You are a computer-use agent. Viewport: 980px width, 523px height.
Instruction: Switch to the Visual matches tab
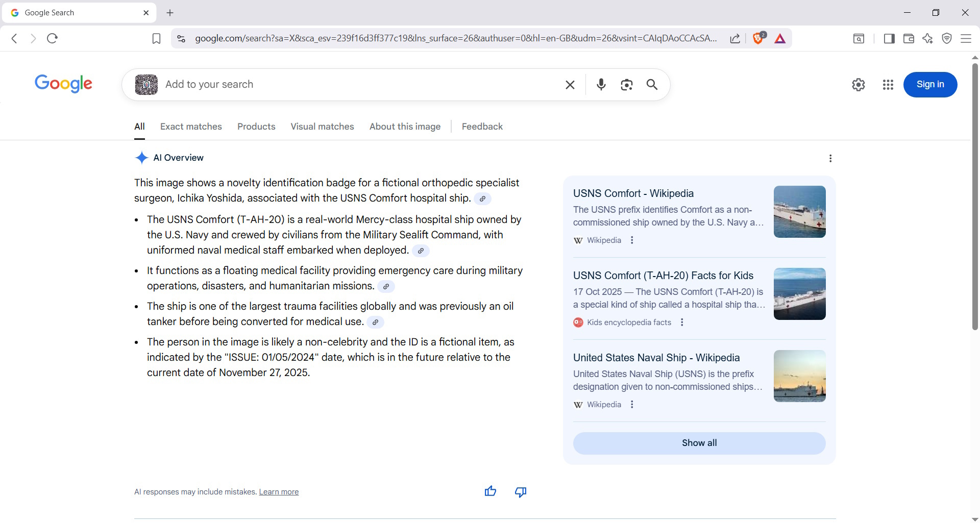(x=322, y=127)
